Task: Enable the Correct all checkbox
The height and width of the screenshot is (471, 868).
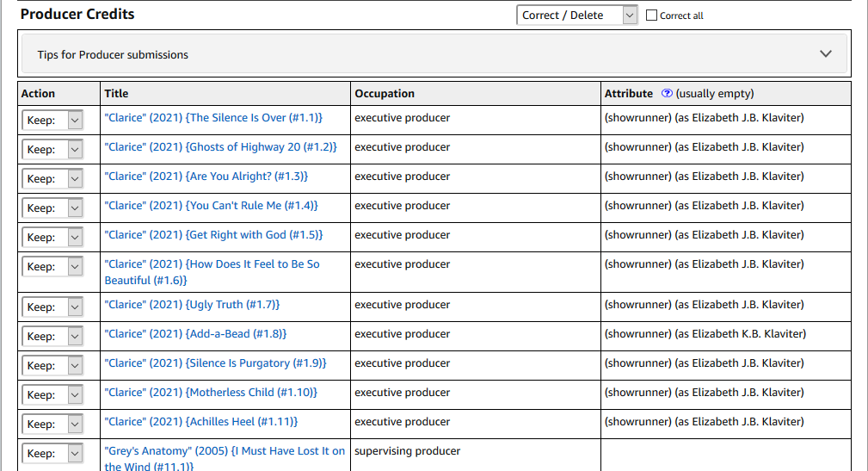Action: (x=651, y=15)
